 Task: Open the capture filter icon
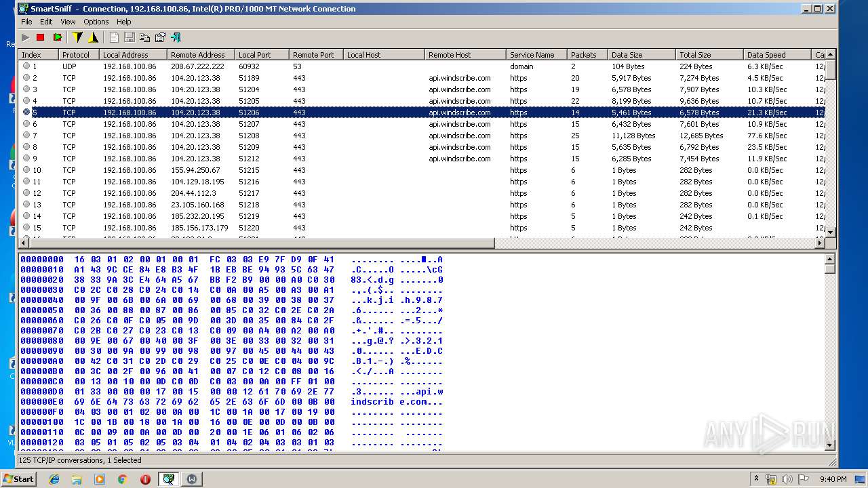click(x=94, y=37)
